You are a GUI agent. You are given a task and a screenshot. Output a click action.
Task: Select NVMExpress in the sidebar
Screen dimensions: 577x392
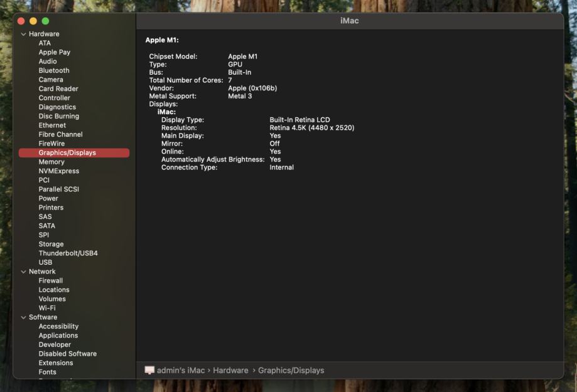click(58, 171)
